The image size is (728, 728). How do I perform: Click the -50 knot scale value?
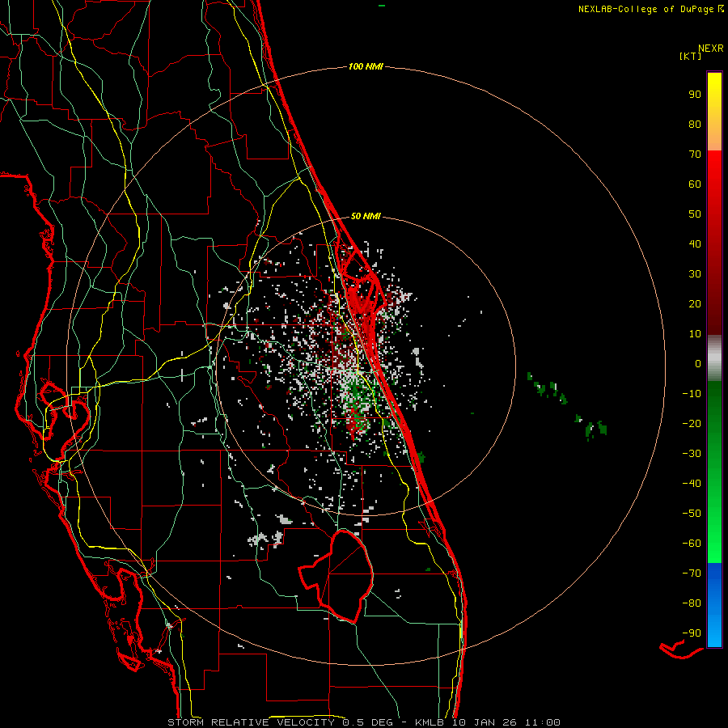tap(692, 514)
